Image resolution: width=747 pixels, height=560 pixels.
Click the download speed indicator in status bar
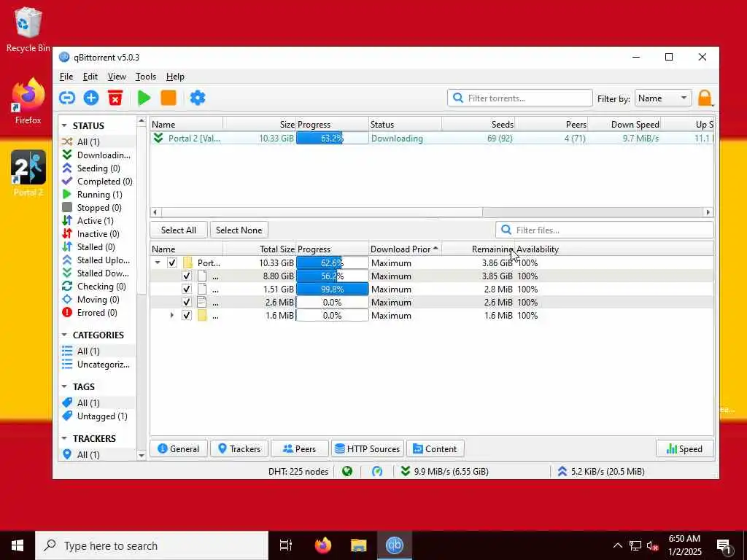point(444,472)
